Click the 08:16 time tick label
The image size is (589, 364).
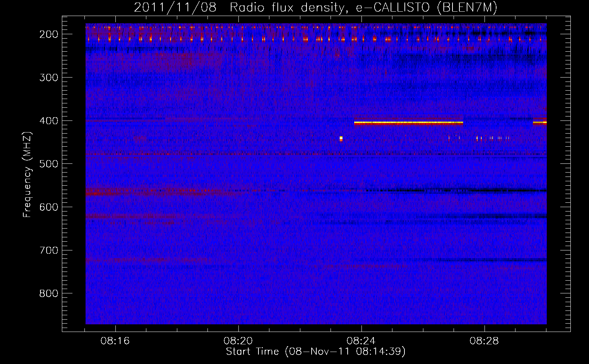(x=115, y=341)
